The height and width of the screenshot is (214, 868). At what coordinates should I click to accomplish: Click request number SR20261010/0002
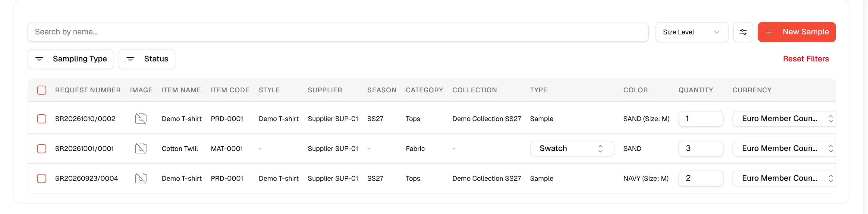click(85, 119)
